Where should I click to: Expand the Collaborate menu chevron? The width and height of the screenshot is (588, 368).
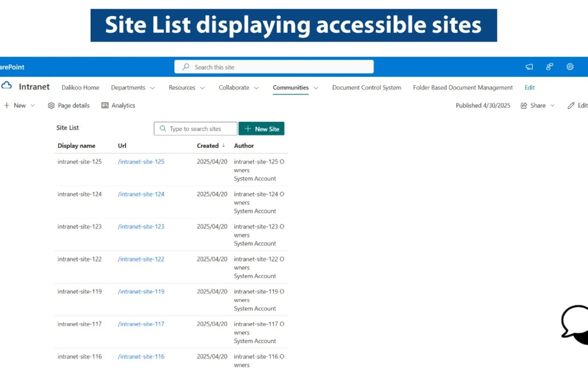tap(257, 88)
